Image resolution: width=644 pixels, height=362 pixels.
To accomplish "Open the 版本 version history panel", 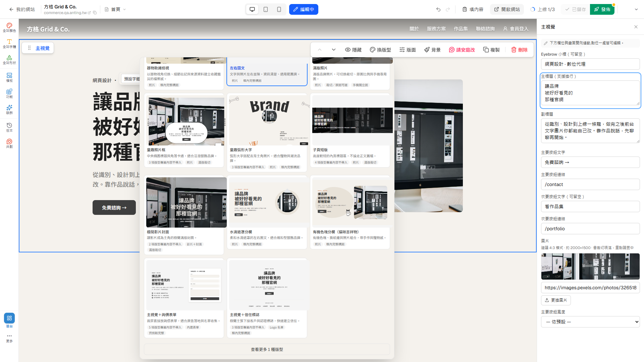I will [9, 127].
